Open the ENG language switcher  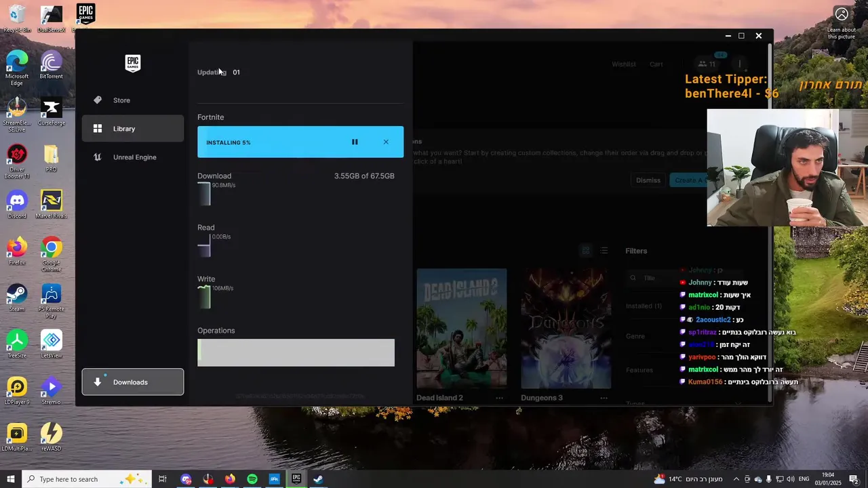tap(804, 479)
